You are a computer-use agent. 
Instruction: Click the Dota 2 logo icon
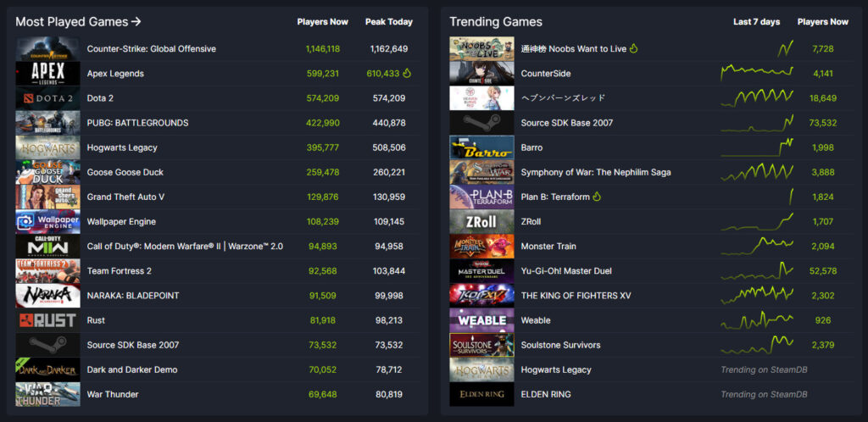[x=47, y=98]
